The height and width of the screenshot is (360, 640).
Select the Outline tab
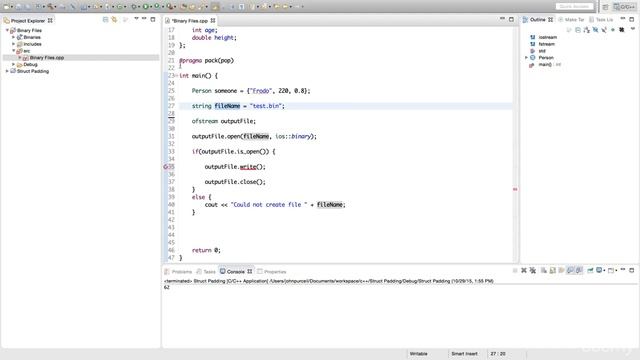pyautogui.click(x=538, y=20)
